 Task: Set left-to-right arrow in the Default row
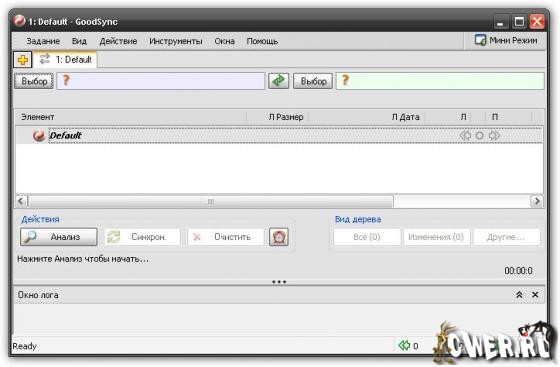coord(494,135)
